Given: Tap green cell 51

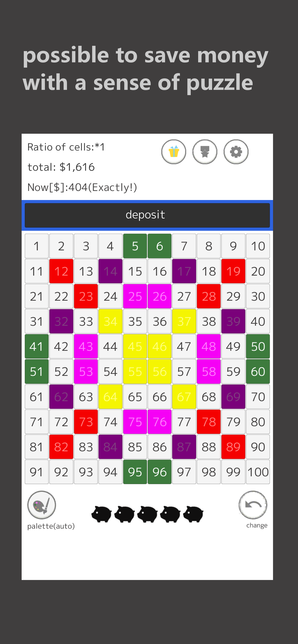Looking at the screenshot, I should pos(36,372).
